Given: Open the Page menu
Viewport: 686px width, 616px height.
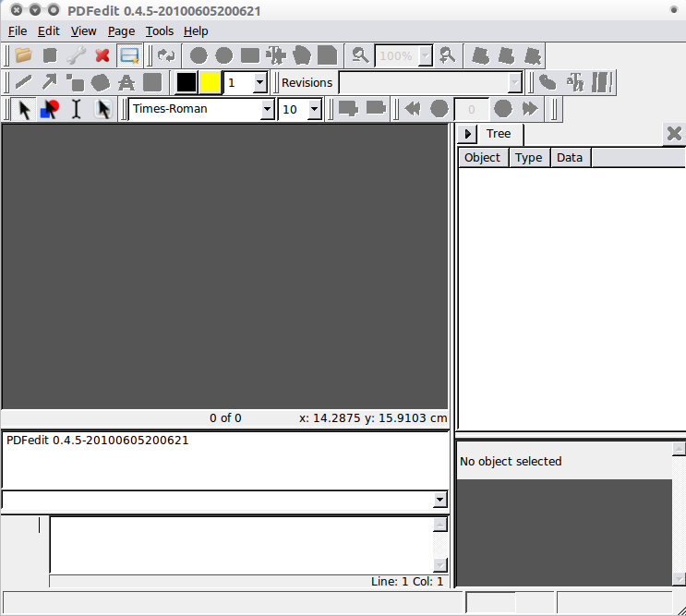Looking at the screenshot, I should (121, 31).
